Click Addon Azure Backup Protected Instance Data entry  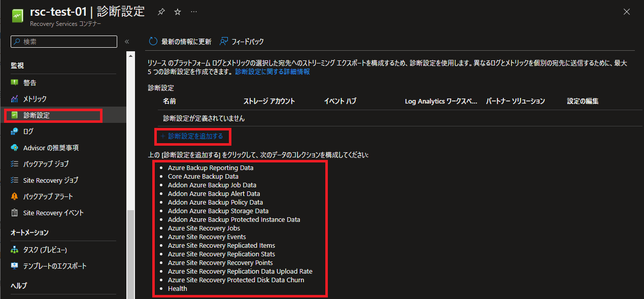point(234,219)
